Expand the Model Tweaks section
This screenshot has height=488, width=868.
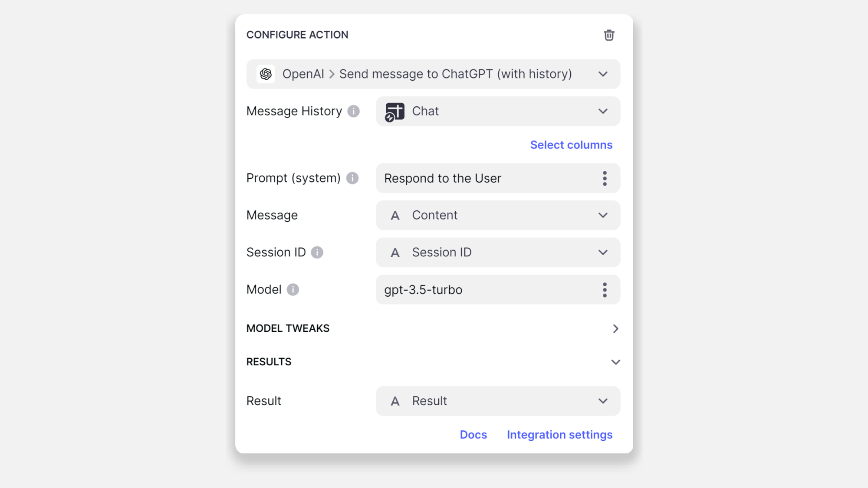point(615,329)
